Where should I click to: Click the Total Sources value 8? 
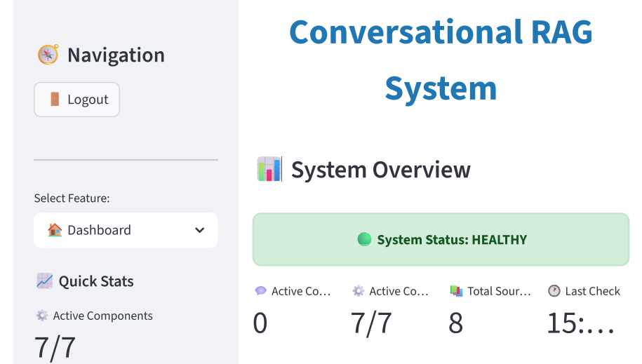456,323
